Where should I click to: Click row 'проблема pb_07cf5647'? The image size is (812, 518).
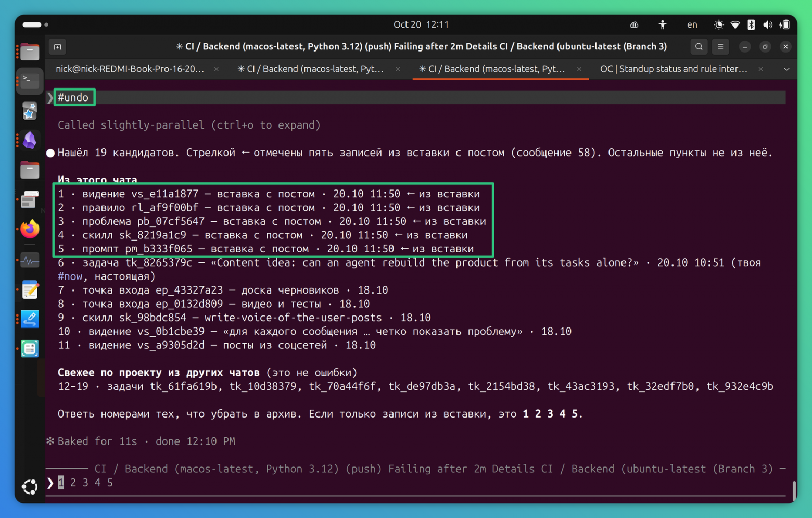(x=272, y=221)
